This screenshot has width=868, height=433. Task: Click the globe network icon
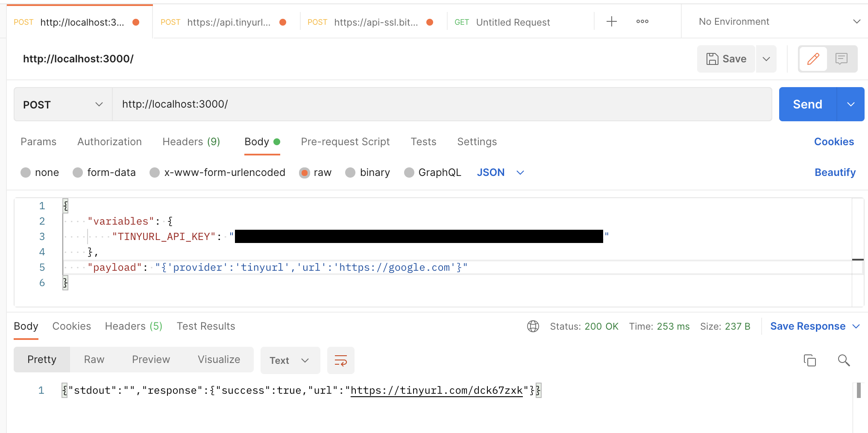(x=533, y=326)
